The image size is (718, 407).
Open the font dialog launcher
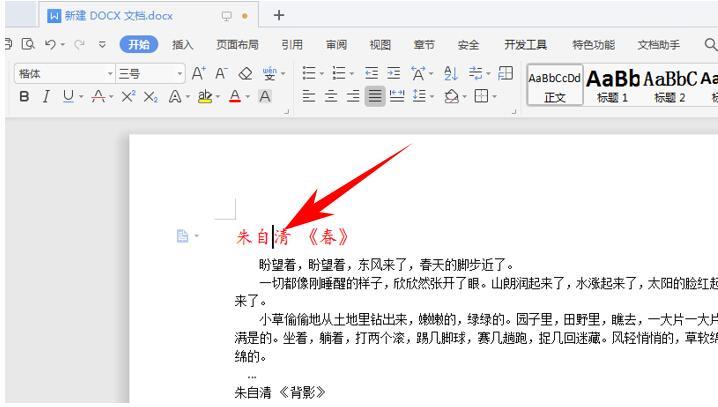click(x=287, y=111)
